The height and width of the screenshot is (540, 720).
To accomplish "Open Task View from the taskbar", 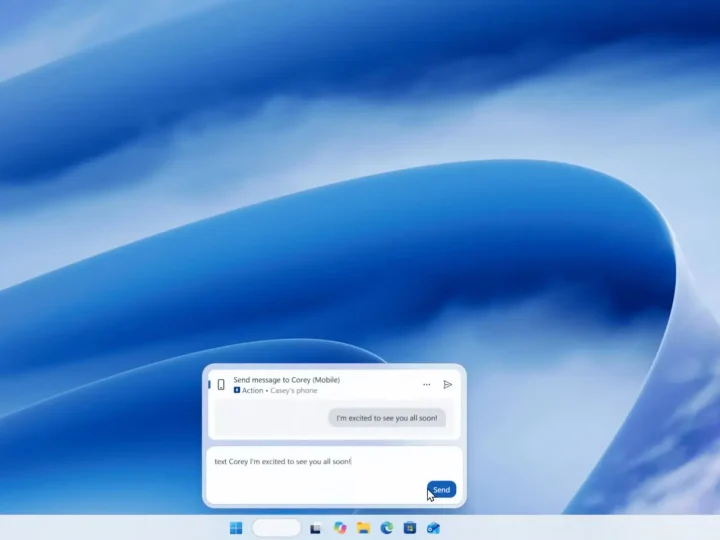I will [315, 529].
